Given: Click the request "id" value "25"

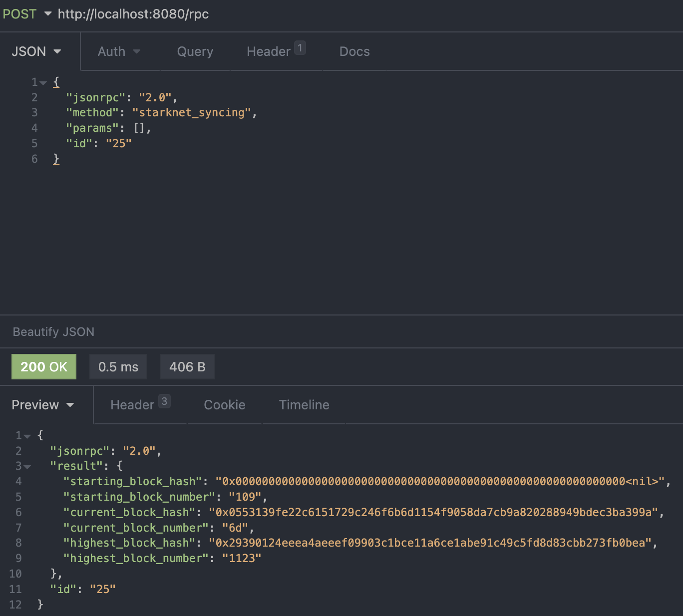Looking at the screenshot, I should (x=119, y=144).
